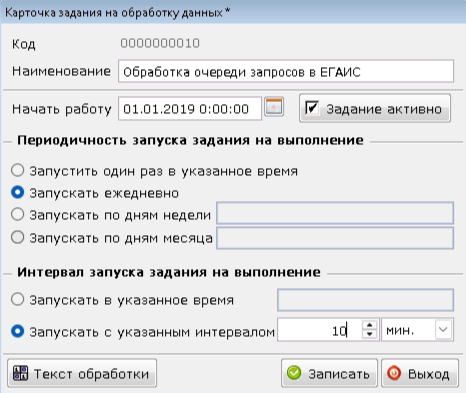
Task: Increase interval value with up arrow
Action: (x=369, y=325)
